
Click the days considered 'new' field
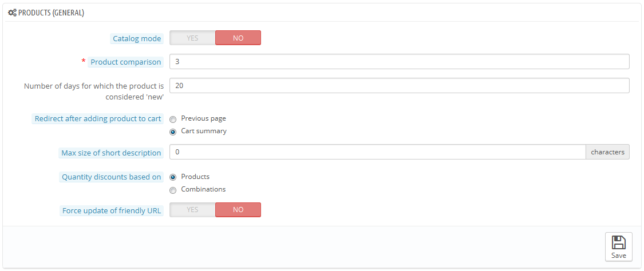click(399, 86)
